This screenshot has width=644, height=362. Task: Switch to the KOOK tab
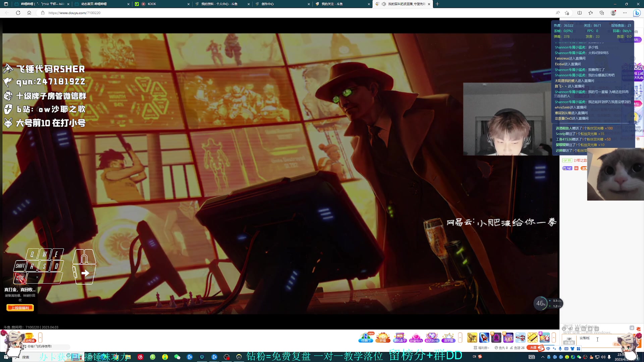pos(162,4)
